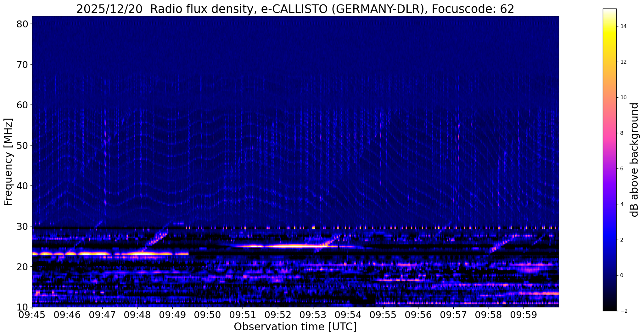Click the 09:47 time tick label

(102, 315)
